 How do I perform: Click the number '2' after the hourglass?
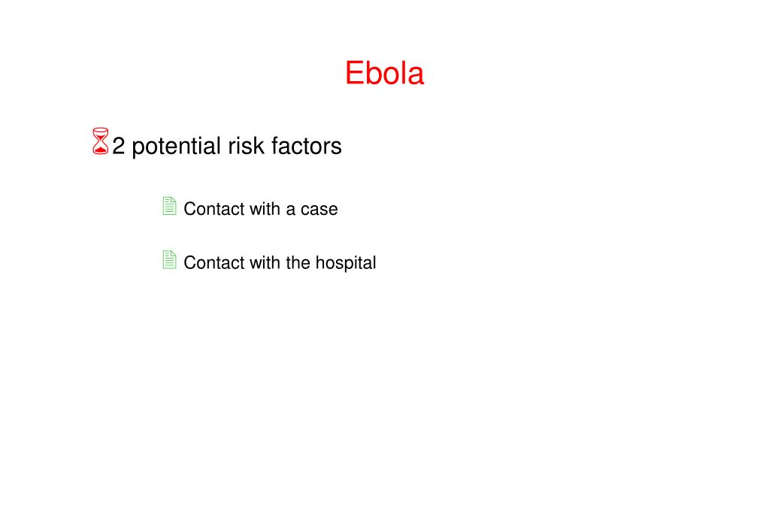pyautogui.click(x=119, y=146)
